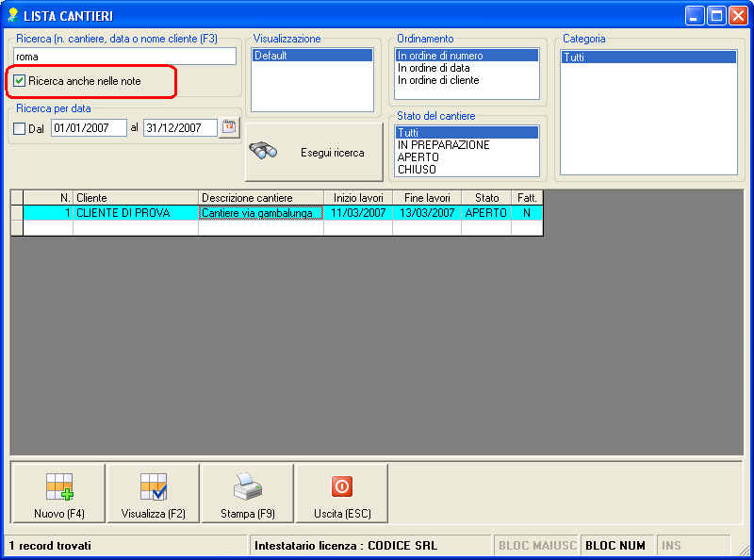Minimize the LISTA CANTIERI window

coord(695,16)
